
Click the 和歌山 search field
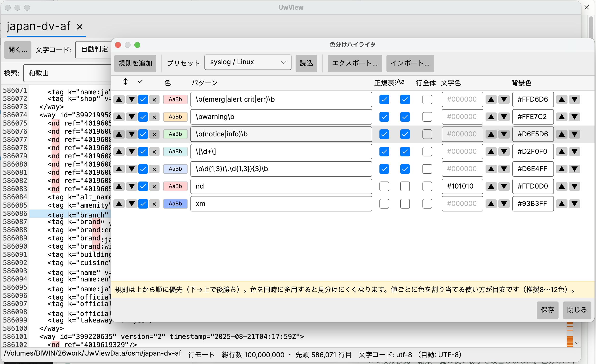pos(68,73)
